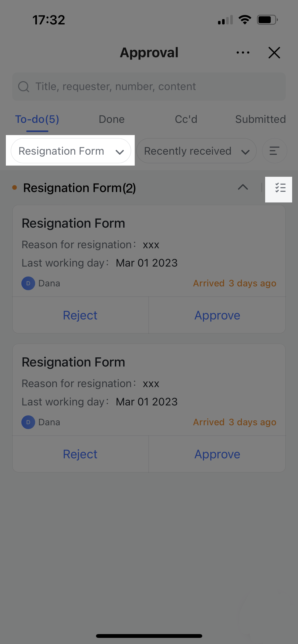
Task: Tap the title requester search field
Action: [x=149, y=86]
